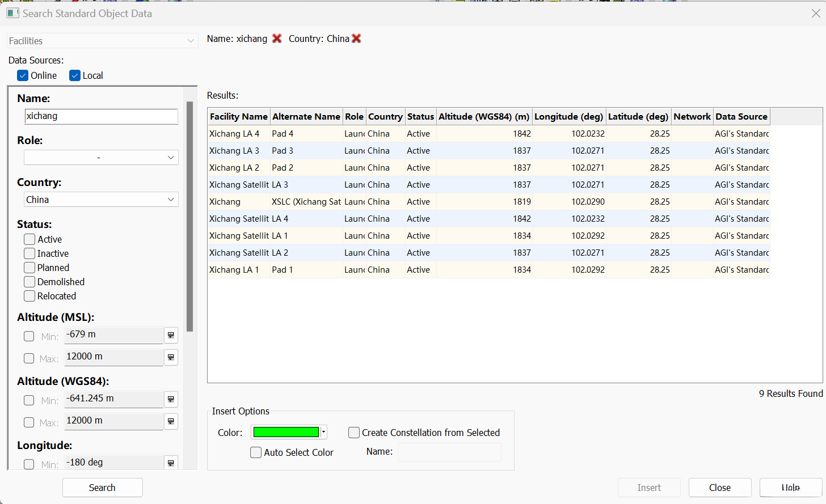
Task: Click the Constellation Name input field
Action: tap(450, 452)
